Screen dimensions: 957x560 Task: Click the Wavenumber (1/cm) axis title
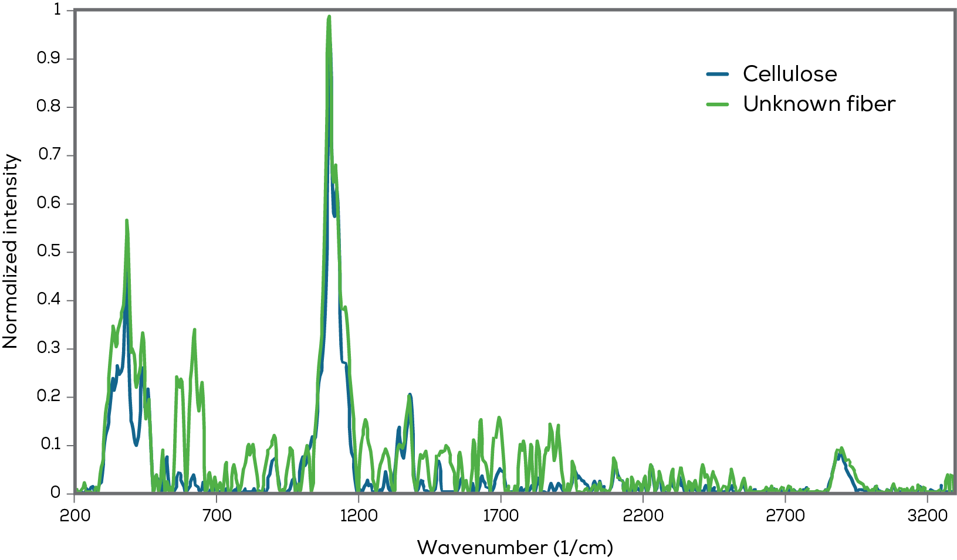point(515,548)
